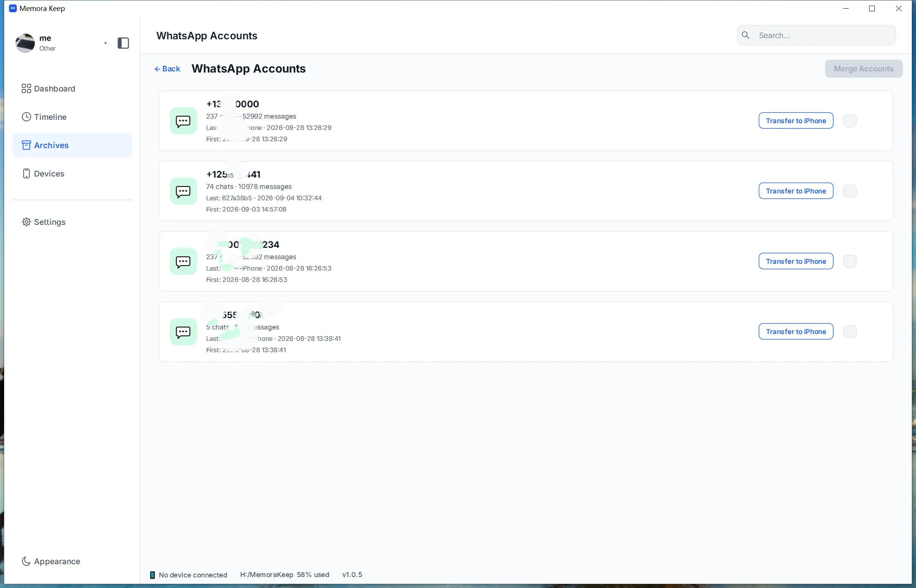Click the search magnifier icon

tap(745, 35)
